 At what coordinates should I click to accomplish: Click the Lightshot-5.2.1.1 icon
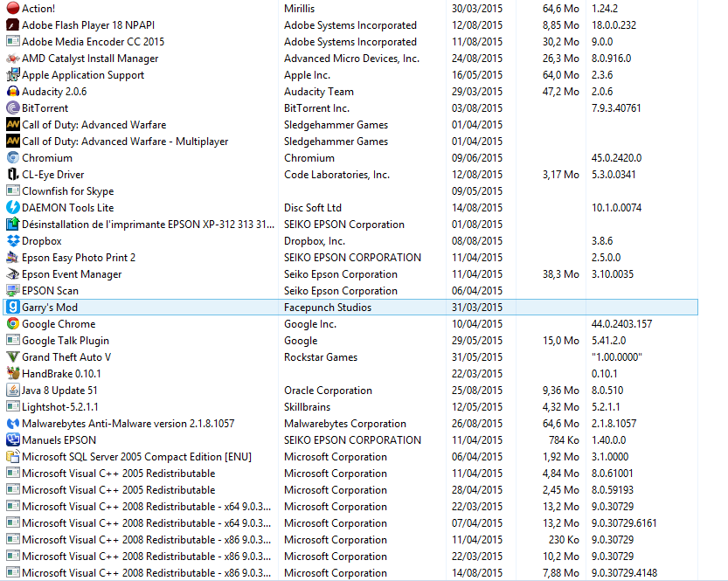13,407
